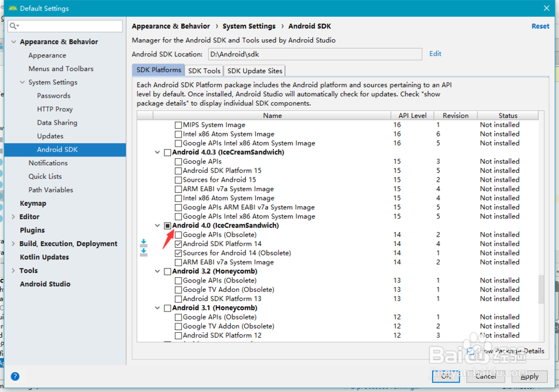This screenshot has width=559, height=392.
Task: Click the upper blue download arrow beside the package list
Action: click(144, 242)
